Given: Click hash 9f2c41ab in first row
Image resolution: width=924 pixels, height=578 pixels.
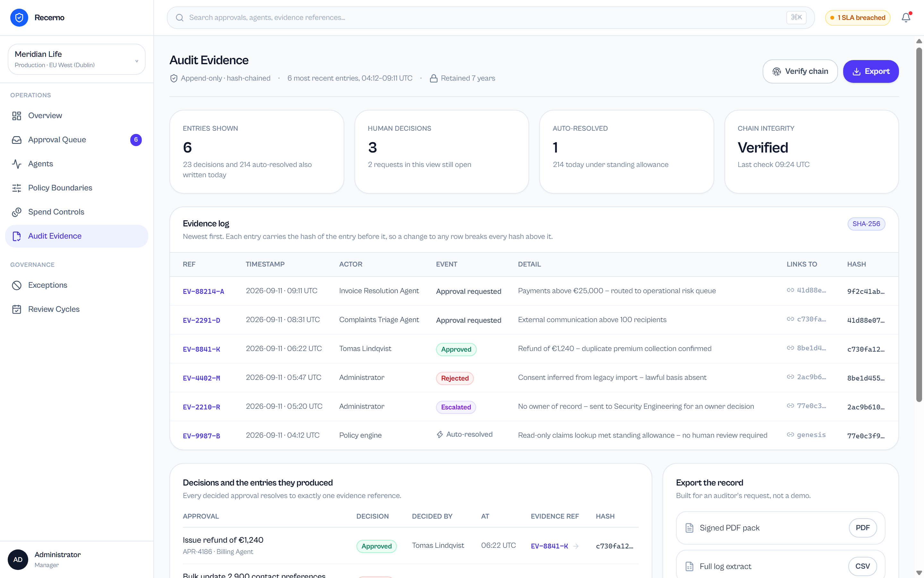Looking at the screenshot, I should pos(866,291).
